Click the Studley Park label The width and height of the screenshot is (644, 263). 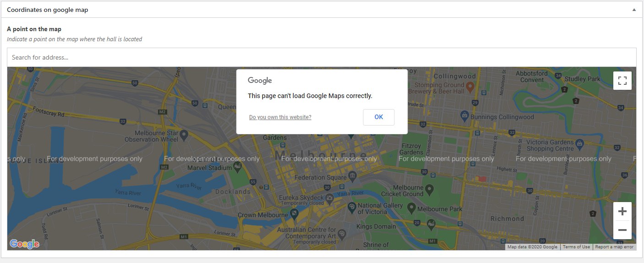coord(582,79)
